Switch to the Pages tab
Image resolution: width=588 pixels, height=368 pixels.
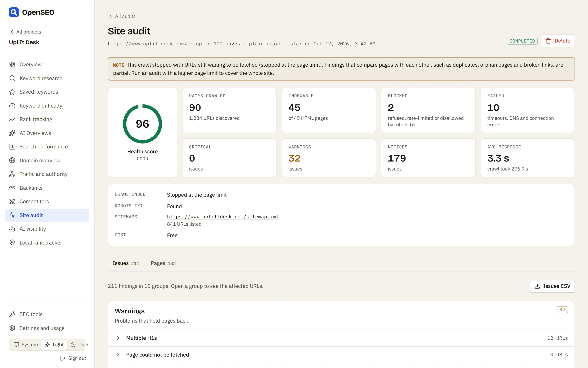tap(163, 263)
